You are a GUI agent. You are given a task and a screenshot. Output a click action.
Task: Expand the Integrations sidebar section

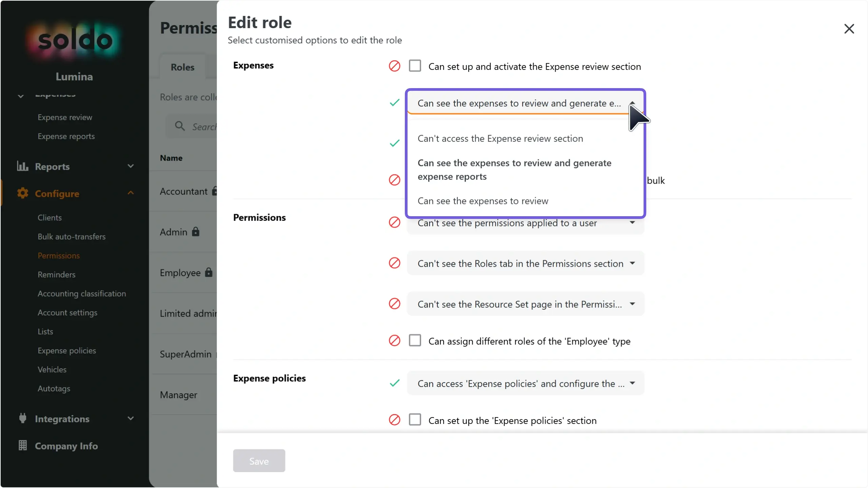131,419
